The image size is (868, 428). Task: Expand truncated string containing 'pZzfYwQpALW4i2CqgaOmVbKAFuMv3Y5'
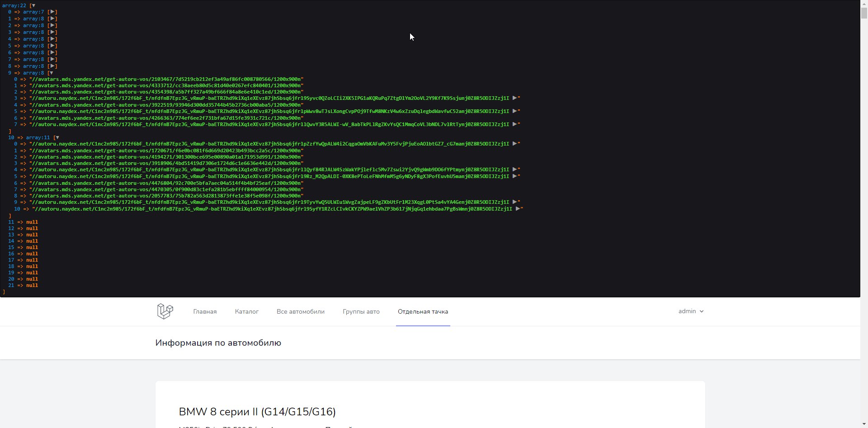[x=514, y=144]
